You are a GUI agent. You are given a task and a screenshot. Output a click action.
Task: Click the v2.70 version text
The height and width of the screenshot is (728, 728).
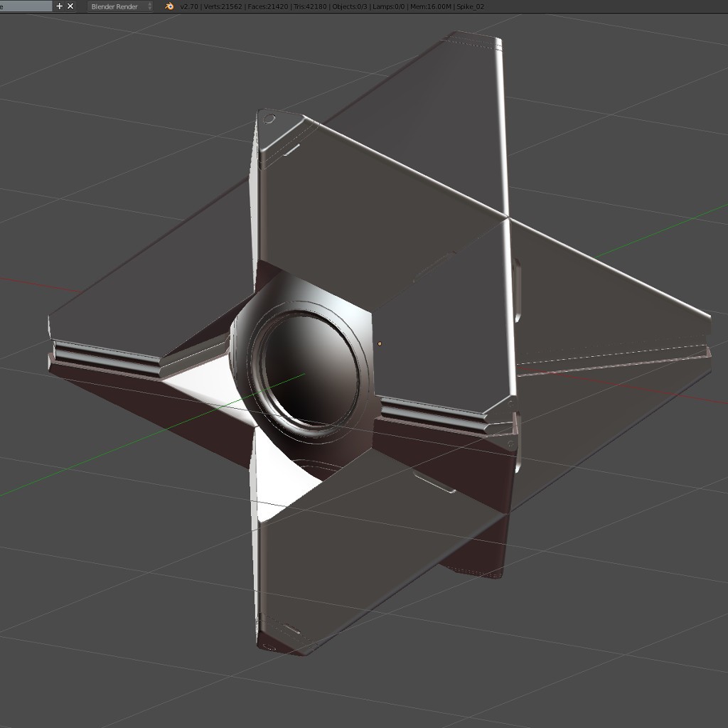pos(189,6)
